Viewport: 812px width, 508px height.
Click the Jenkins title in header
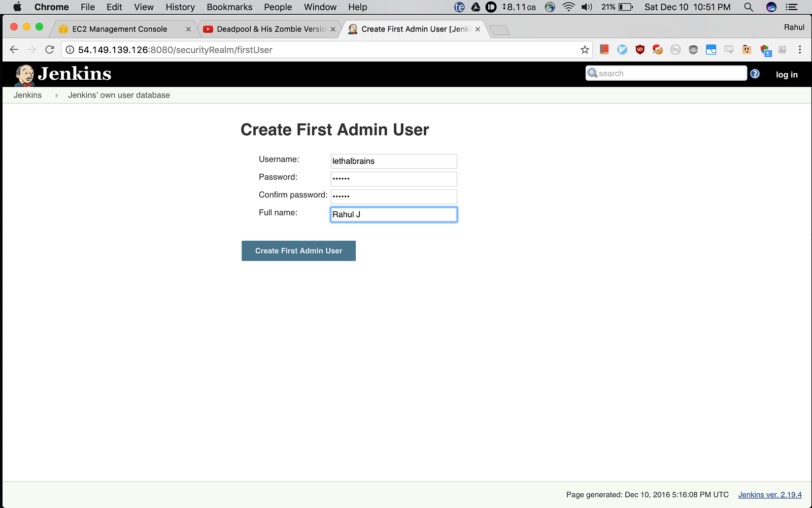(x=75, y=74)
